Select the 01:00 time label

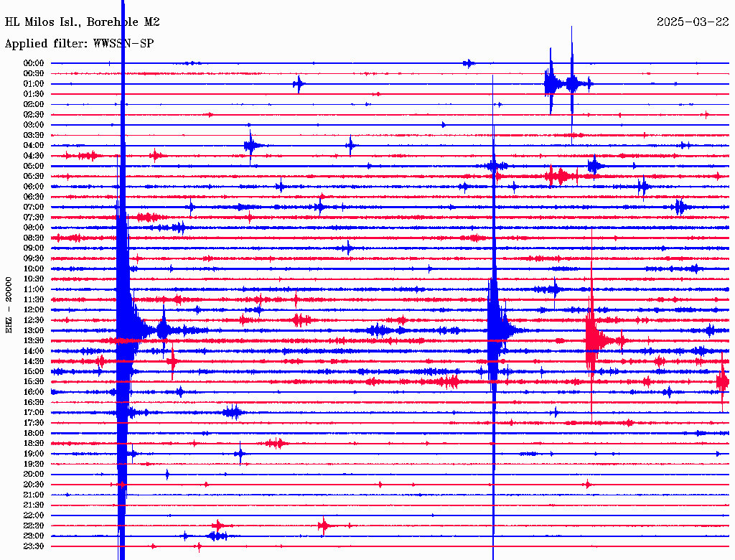click(34, 83)
